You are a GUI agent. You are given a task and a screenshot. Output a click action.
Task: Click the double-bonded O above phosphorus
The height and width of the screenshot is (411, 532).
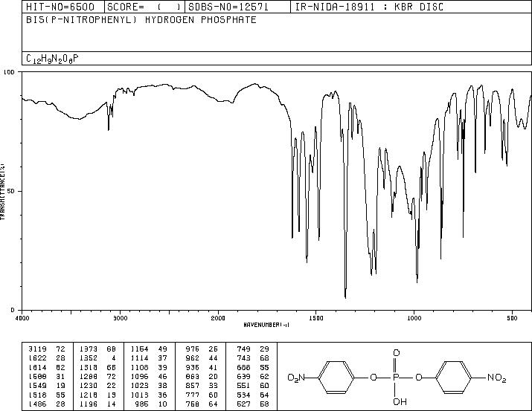[396, 353]
